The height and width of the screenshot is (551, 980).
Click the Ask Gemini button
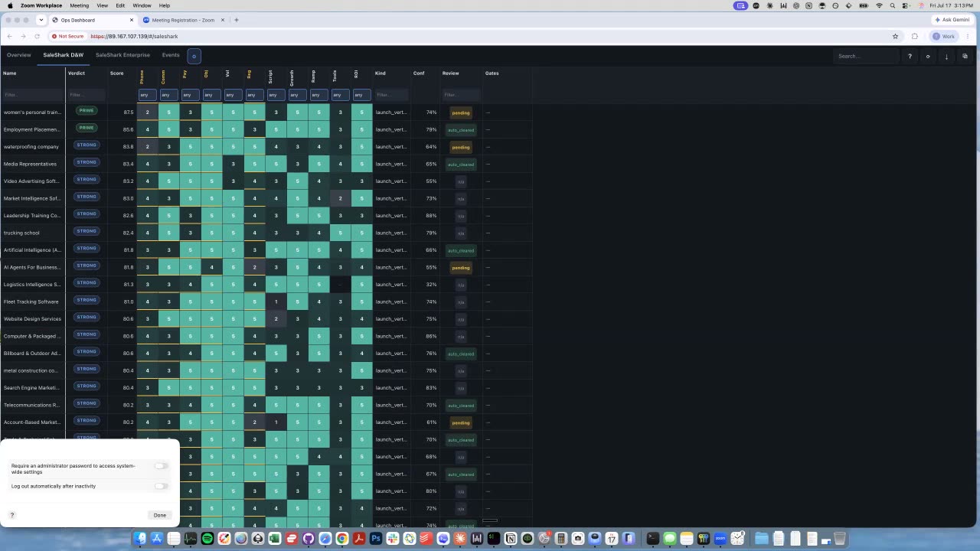click(x=952, y=19)
